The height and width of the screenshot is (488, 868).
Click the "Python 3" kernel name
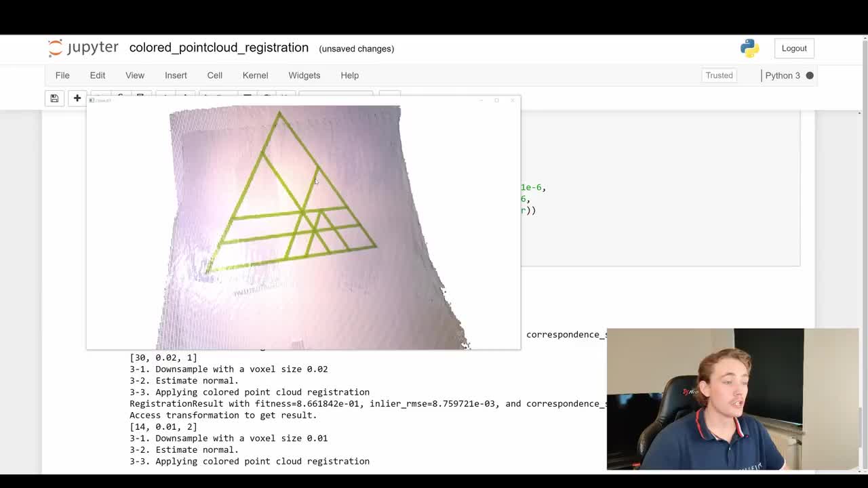pos(783,75)
